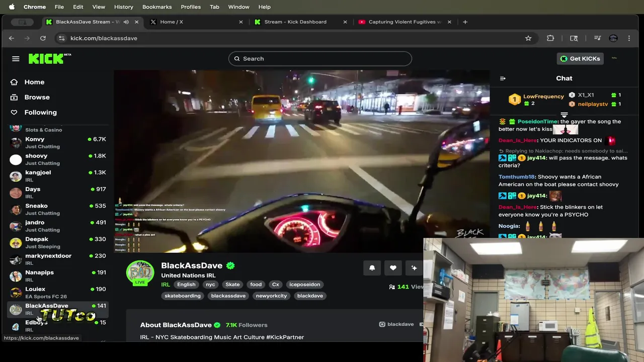This screenshot has width=644, height=362.
Task: Open BlackAssDave channel avatar with LIVE badge
Action: tap(140, 274)
